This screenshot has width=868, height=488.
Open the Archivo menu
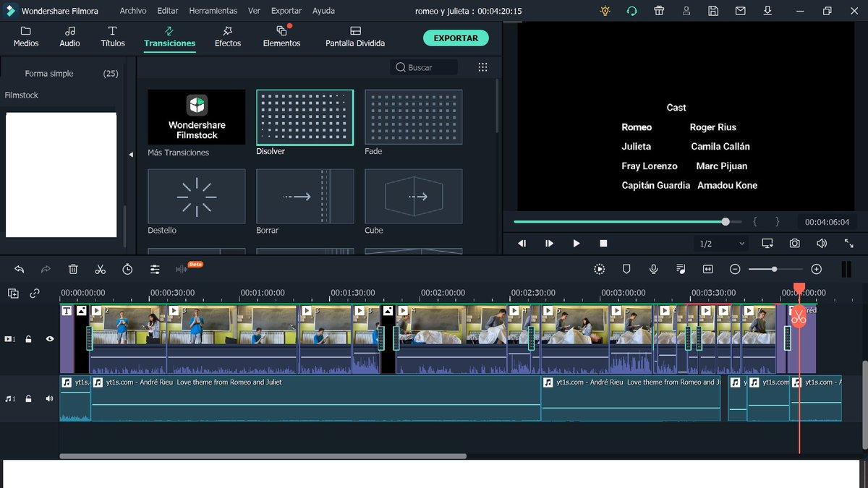pyautogui.click(x=133, y=11)
